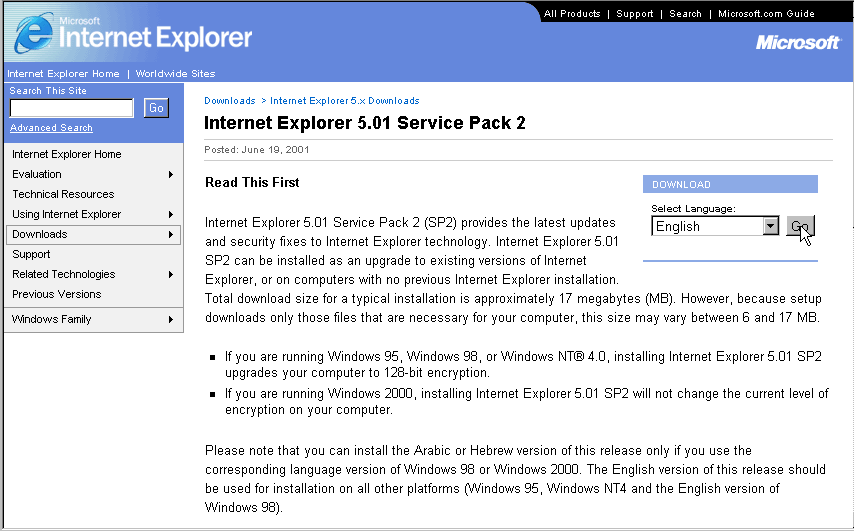Screen dimensions: 854x531
Task: Expand the Related Technologies submenu arrow
Action: (x=171, y=274)
